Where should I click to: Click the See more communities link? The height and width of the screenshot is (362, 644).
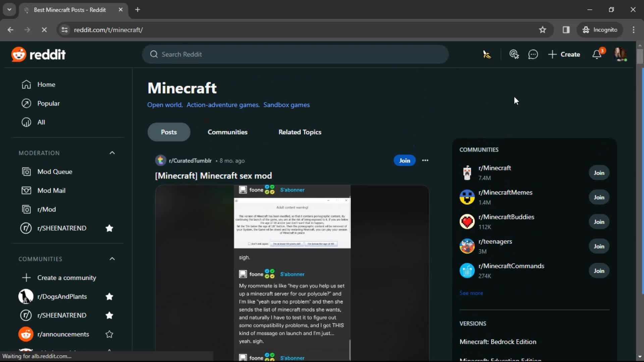point(471,293)
